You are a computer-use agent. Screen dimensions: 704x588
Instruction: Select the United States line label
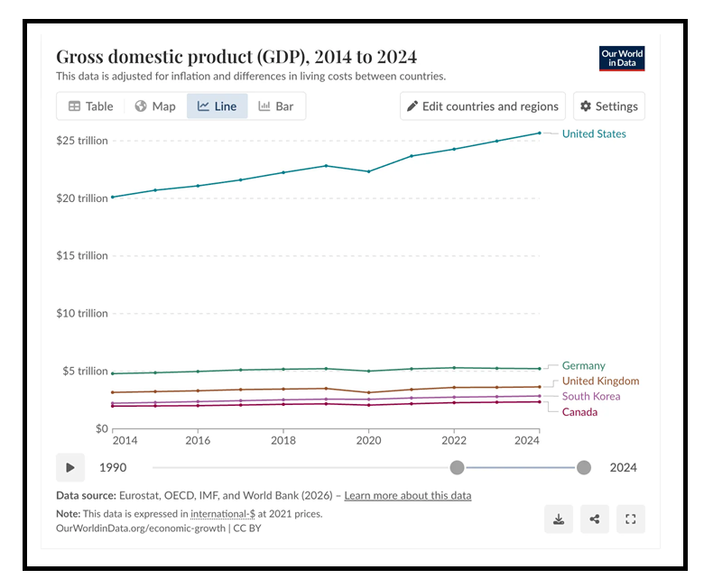(593, 133)
